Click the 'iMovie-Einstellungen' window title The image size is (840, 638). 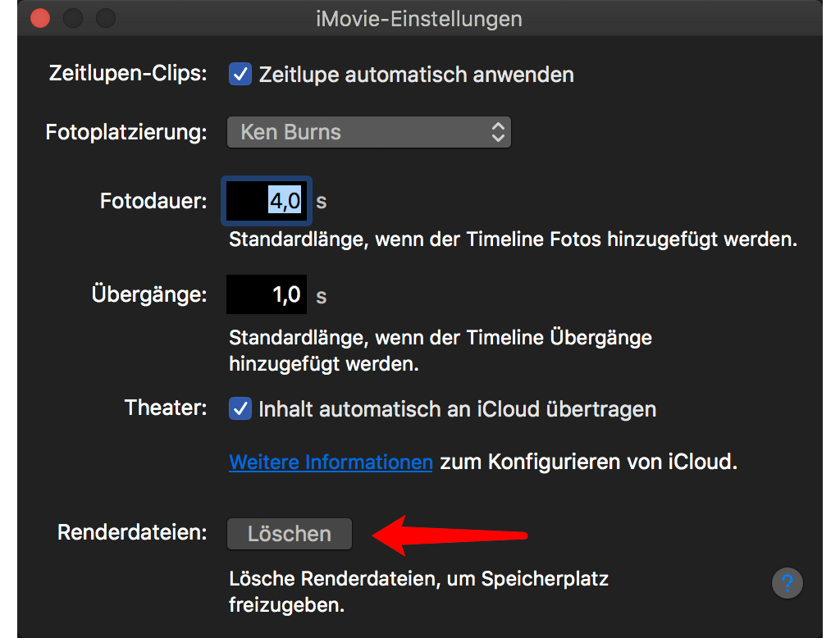pyautogui.click(x=419, y=19)
